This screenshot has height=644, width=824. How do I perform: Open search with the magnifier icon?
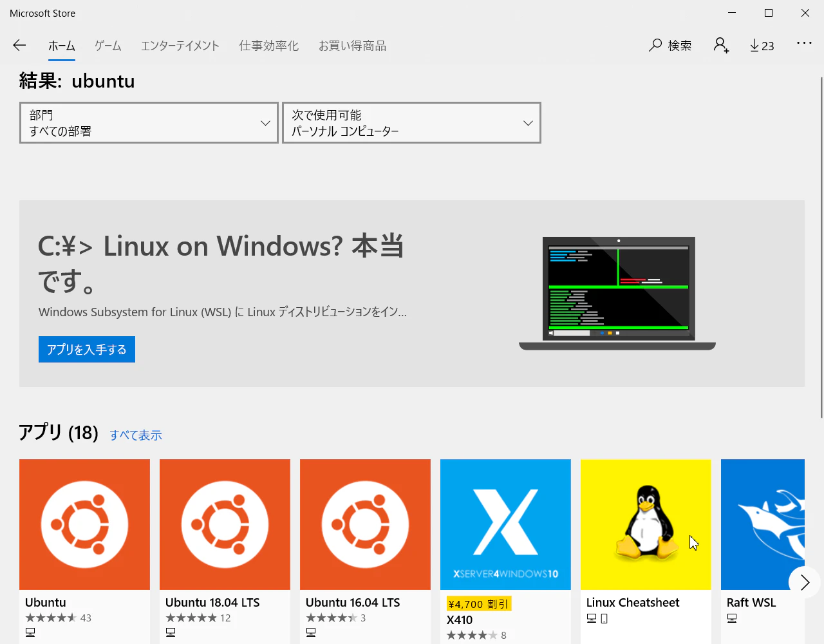(x=655, y=45)
